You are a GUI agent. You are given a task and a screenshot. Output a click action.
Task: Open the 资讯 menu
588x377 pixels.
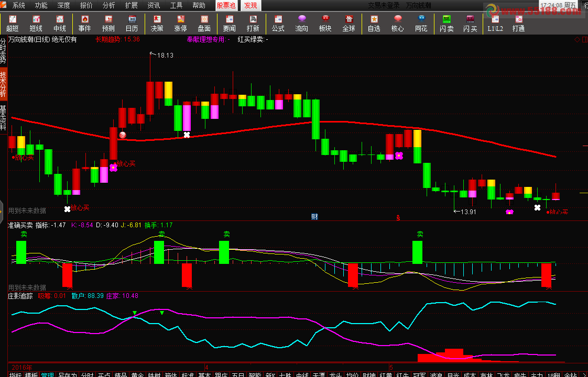pos(154,5)
